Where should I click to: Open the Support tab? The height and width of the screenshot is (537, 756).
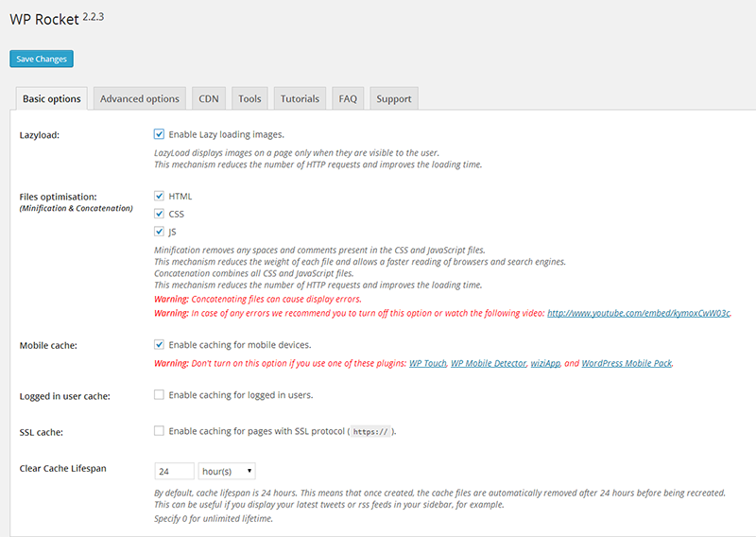point(393,98)
